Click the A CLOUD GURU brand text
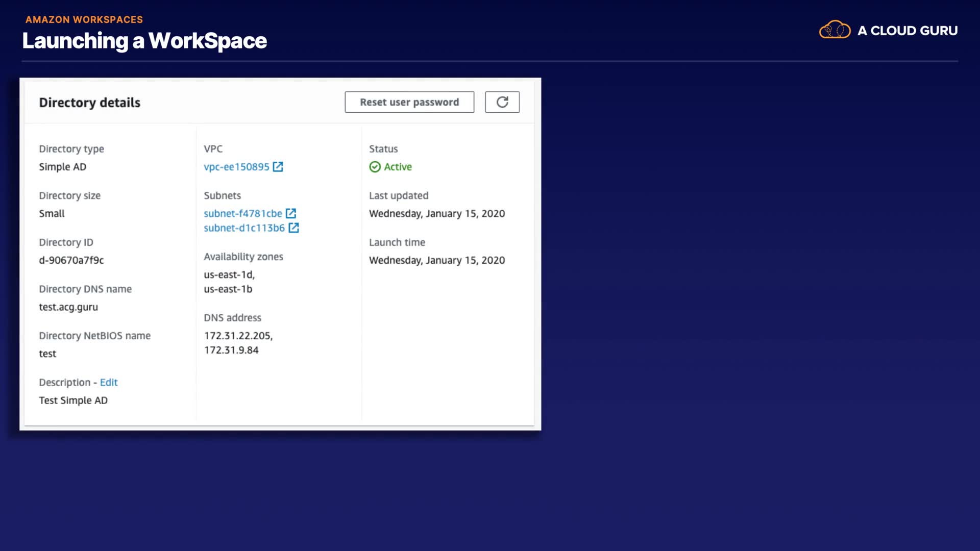This screenshot has height=551, width=980. click(907, 31)
